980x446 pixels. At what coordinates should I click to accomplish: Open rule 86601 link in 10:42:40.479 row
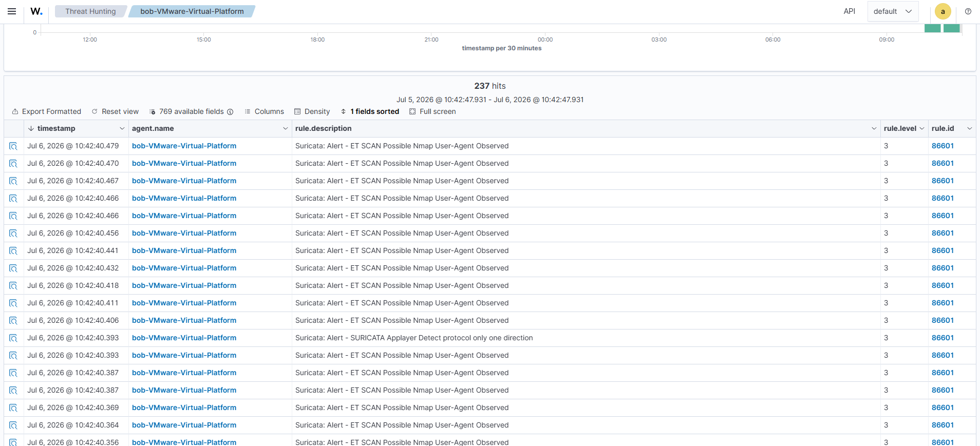click(943, 146)
